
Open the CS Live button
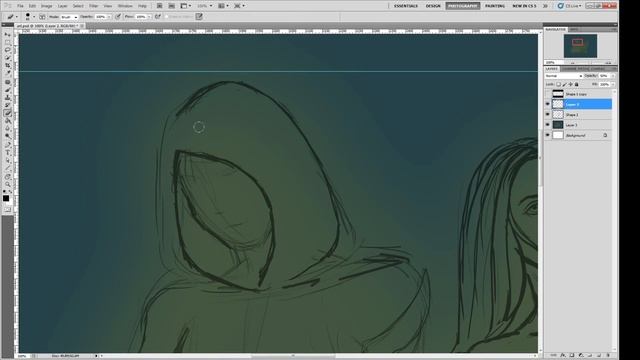(569, 6)
